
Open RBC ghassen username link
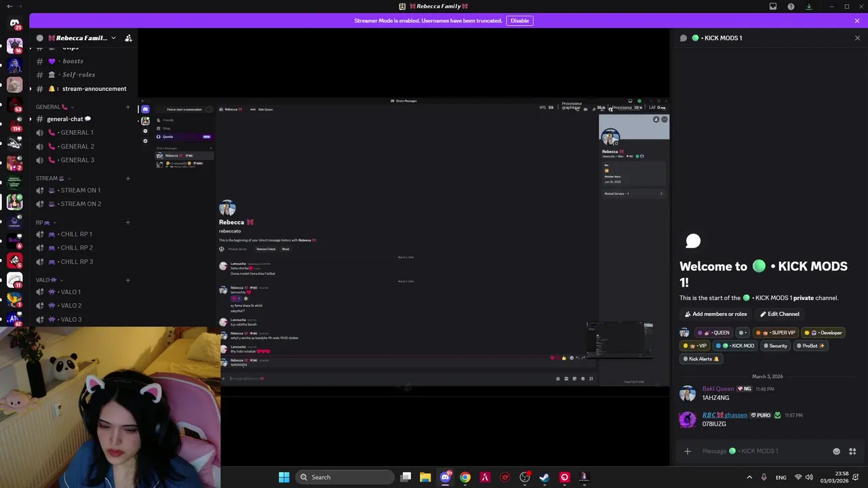[x=724, y=415]
